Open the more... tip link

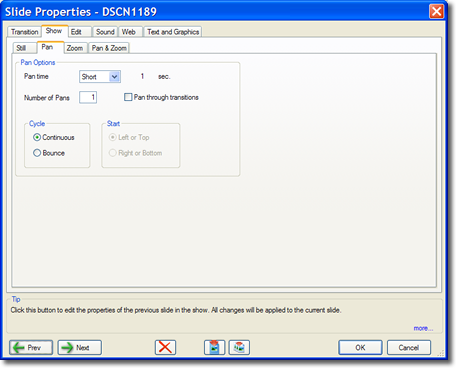point(423,328)
